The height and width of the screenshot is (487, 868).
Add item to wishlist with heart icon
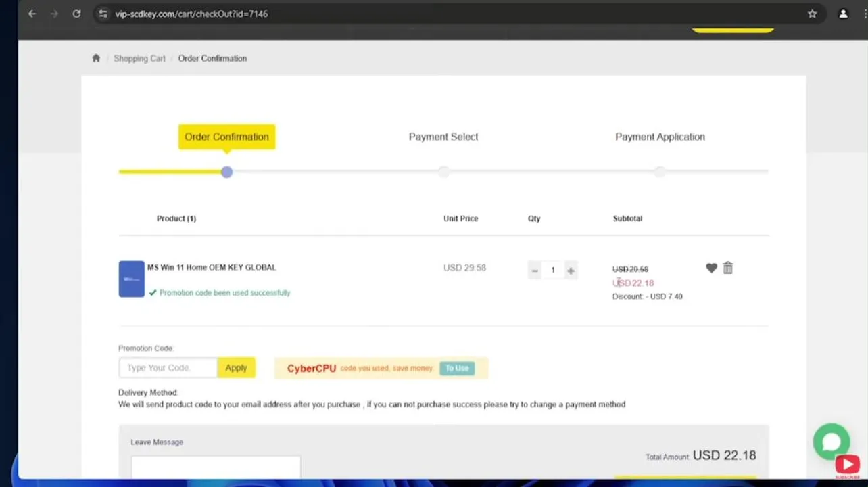click(711, 268)
